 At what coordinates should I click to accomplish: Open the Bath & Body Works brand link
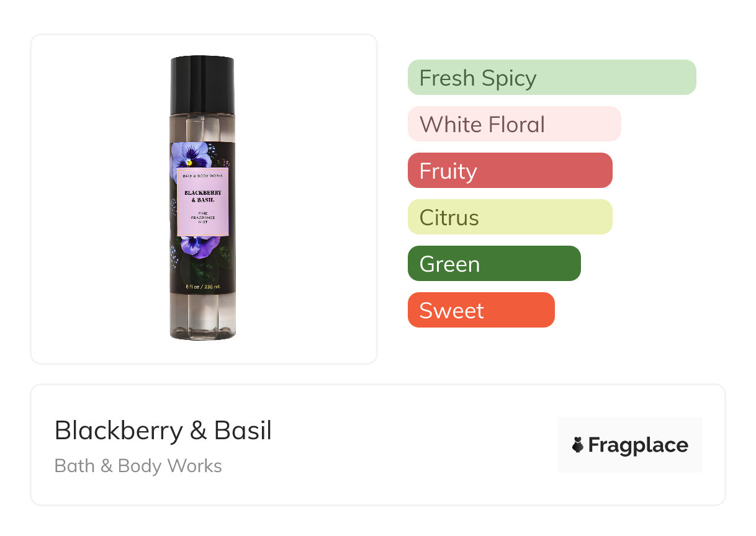138,466
